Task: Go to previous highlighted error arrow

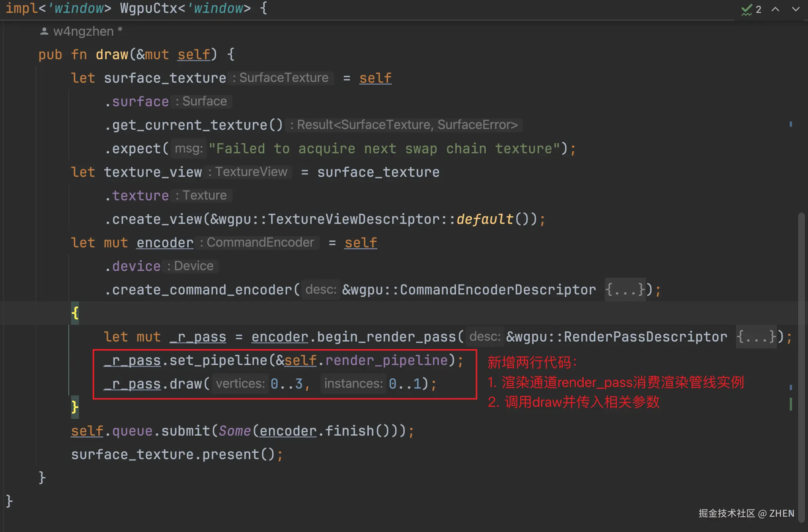Action: pos(775,9)
